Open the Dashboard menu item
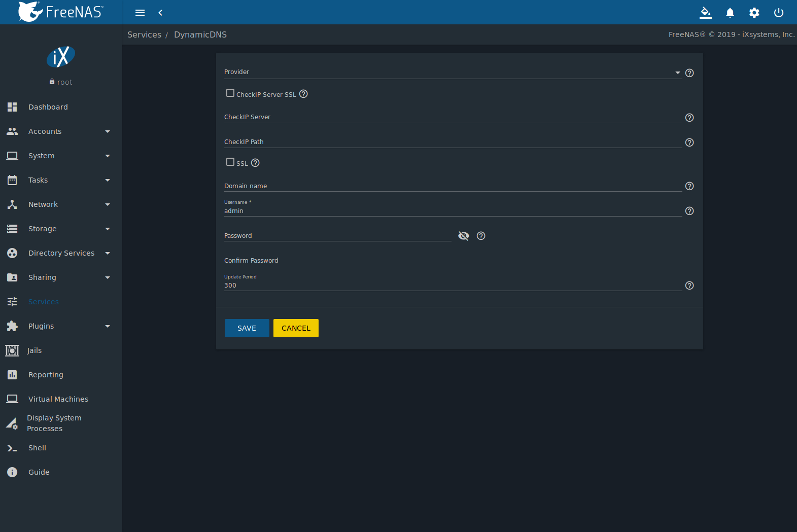The width and height of the screenshot is (797, 532). (x=61, y=107)
